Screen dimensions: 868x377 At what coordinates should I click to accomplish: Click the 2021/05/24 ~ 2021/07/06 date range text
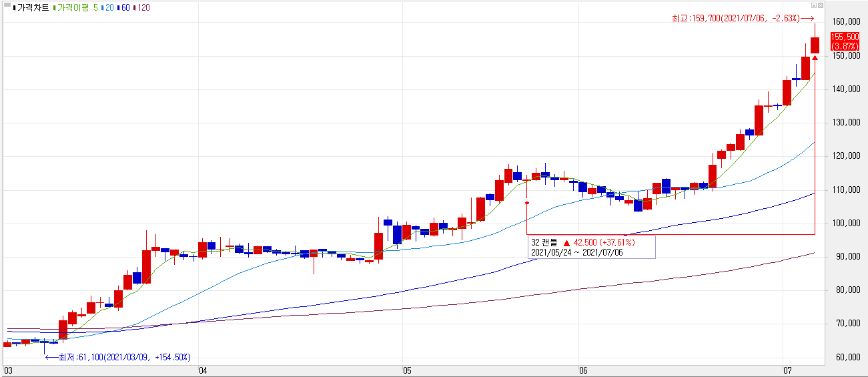(x=576, y=252)
